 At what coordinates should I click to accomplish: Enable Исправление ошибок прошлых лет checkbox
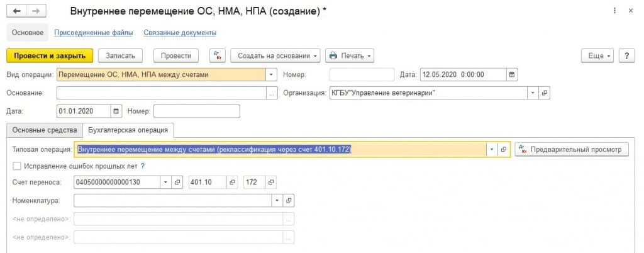[17, 166]
